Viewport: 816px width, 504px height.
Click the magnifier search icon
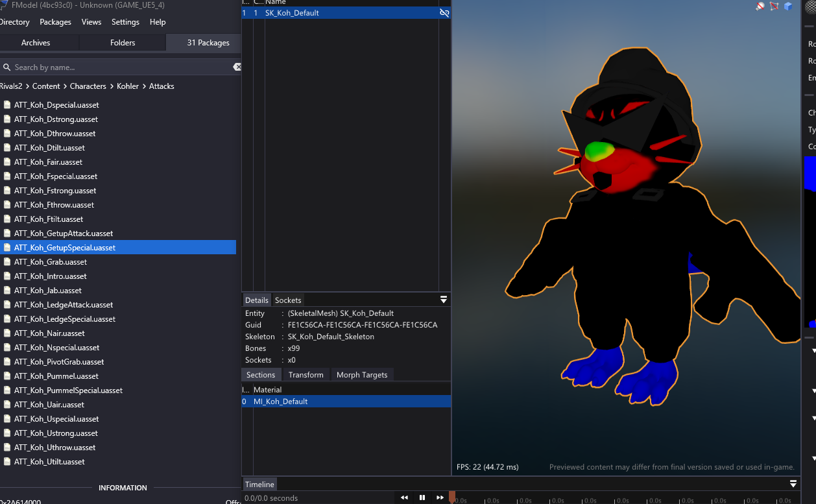(x=6, y=67)
